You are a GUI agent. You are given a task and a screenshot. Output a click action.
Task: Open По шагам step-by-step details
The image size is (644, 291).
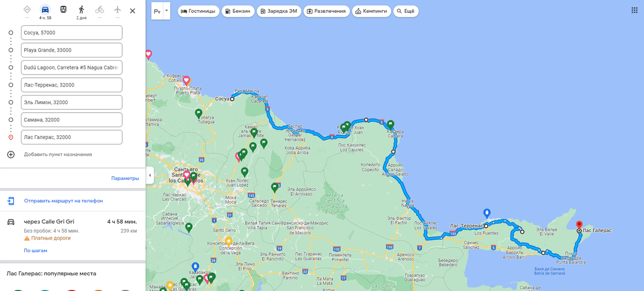pos(35,251)
